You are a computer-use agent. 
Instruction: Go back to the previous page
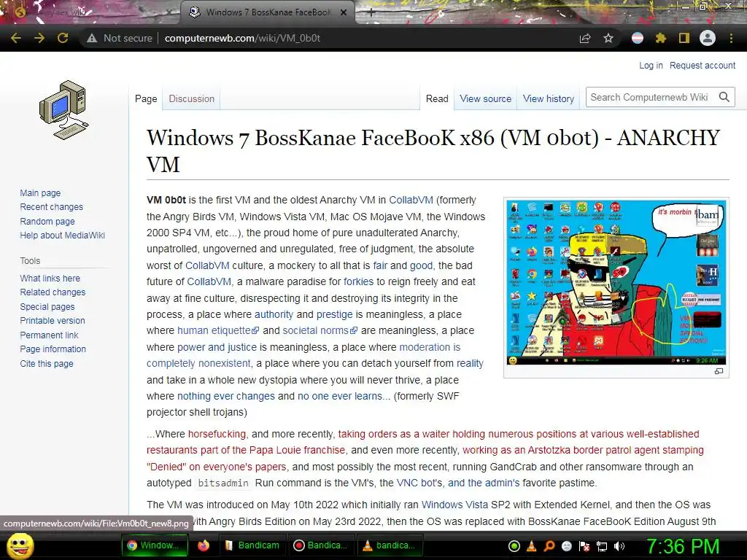click(16, 38)
